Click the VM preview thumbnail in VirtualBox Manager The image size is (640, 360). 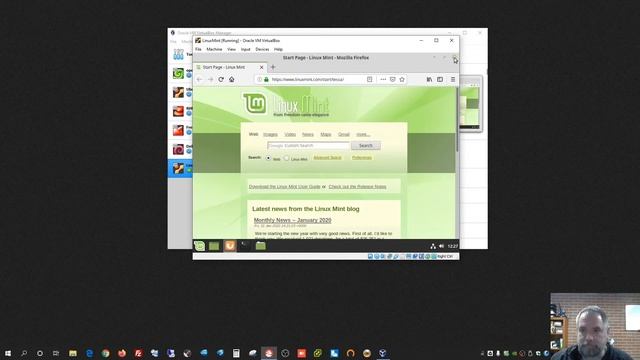coord(470,104)
